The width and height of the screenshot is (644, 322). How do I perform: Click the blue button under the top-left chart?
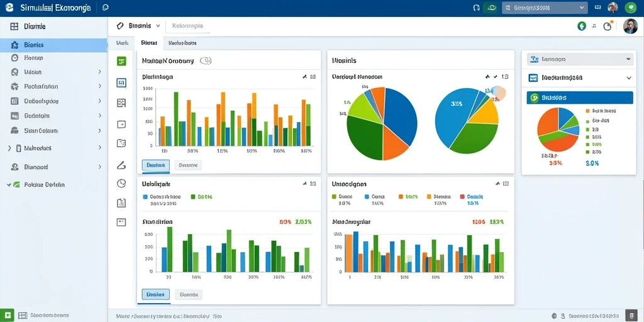[156, 165]
